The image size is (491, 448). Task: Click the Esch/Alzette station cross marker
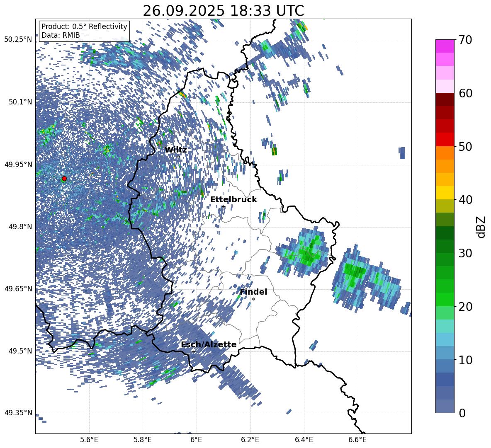[x=194, y=351]
